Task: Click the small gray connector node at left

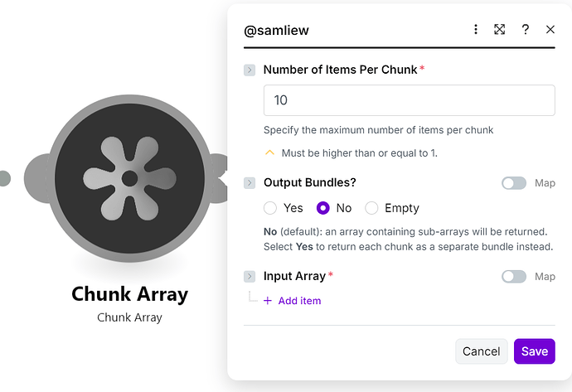Action: 4,178
